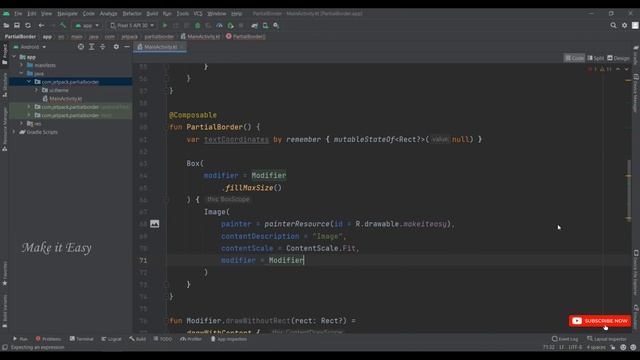Click the image gutter icon on painter line
The image size is (640, 360).
(x=155, y=224)
